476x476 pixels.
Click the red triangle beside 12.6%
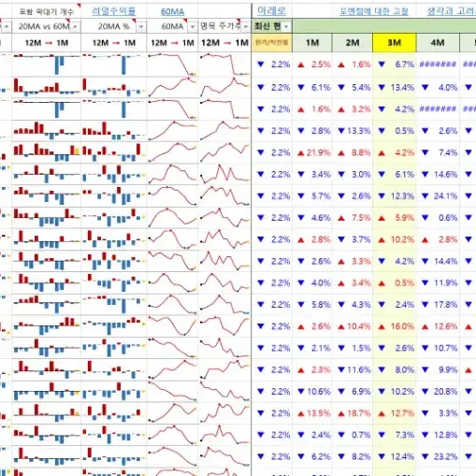click(x=425, y=327)
